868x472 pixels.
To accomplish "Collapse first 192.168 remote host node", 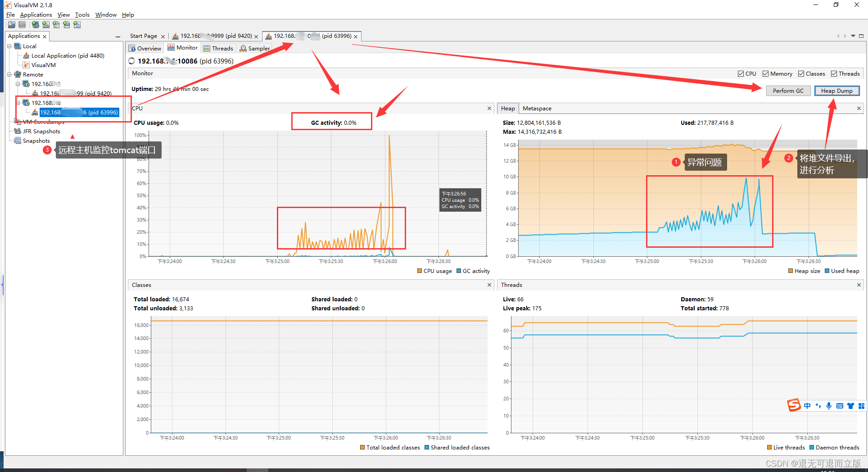I will 18,84.
